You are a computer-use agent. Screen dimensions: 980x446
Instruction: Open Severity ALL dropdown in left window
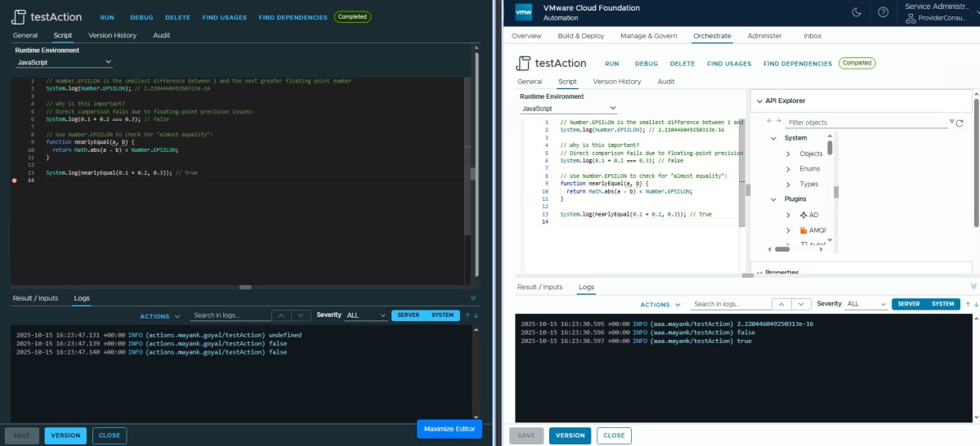(366, 315)
